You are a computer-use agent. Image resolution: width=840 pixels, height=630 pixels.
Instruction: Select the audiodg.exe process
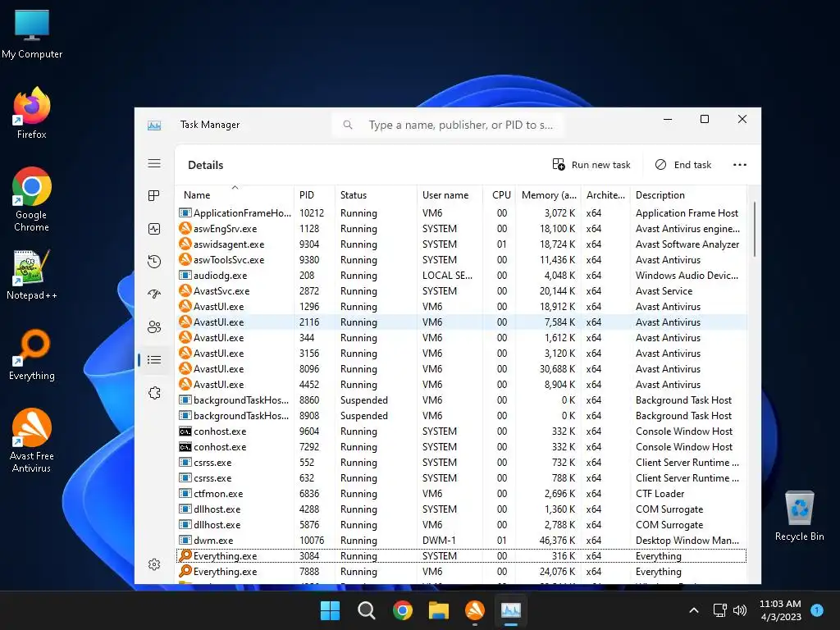point(461,276)
